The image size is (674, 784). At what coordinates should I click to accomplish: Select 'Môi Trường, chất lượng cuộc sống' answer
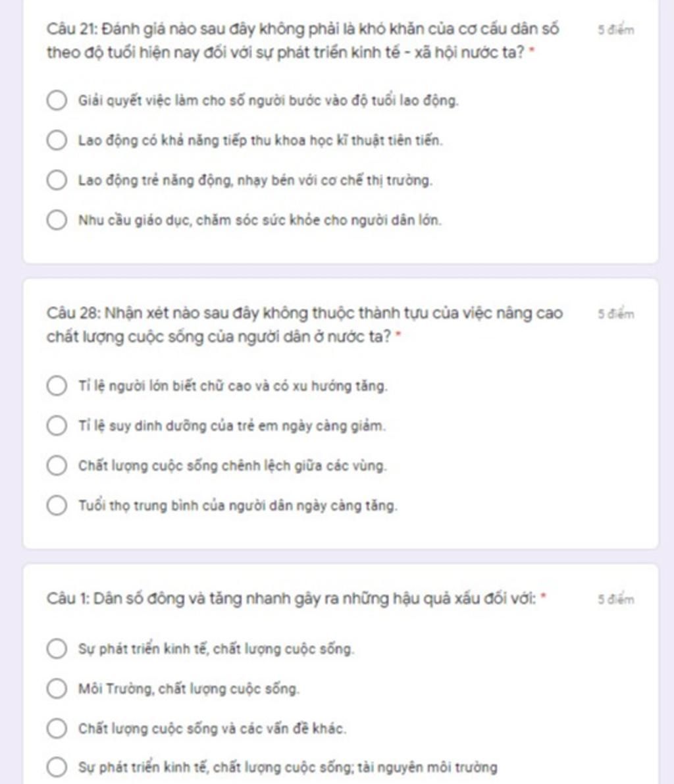57,689
